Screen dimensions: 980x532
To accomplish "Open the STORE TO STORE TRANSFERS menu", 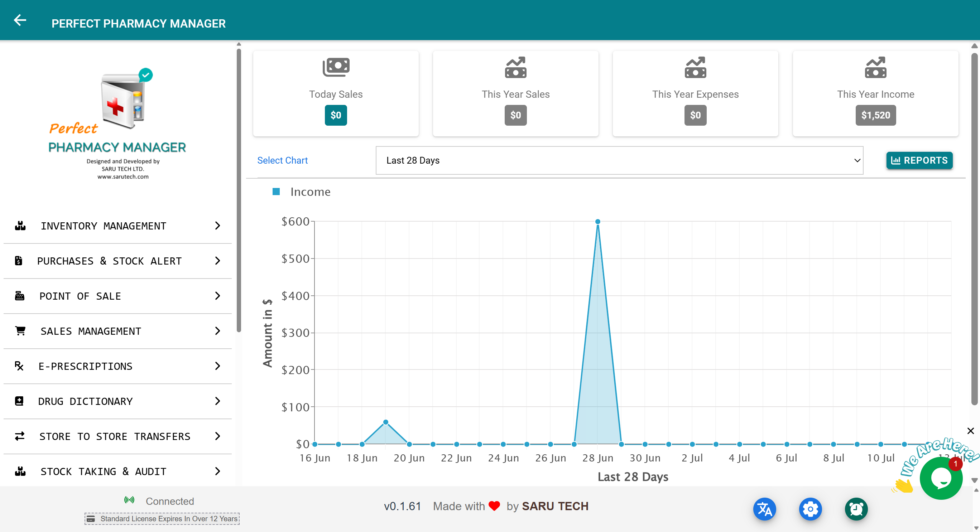I will coord(117,436).
